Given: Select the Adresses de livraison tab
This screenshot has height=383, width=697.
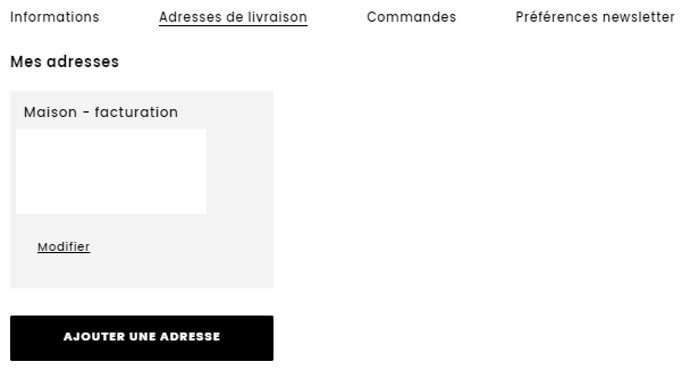Looking at the screenshot, I should (233, 17).
